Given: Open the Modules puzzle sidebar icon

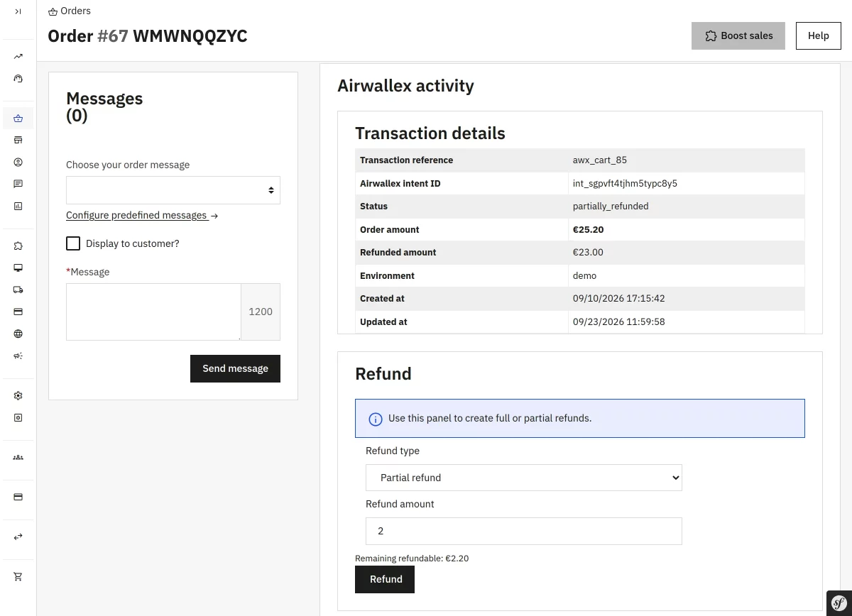Looking at the screenshot, I should click(x=18, y=246).
